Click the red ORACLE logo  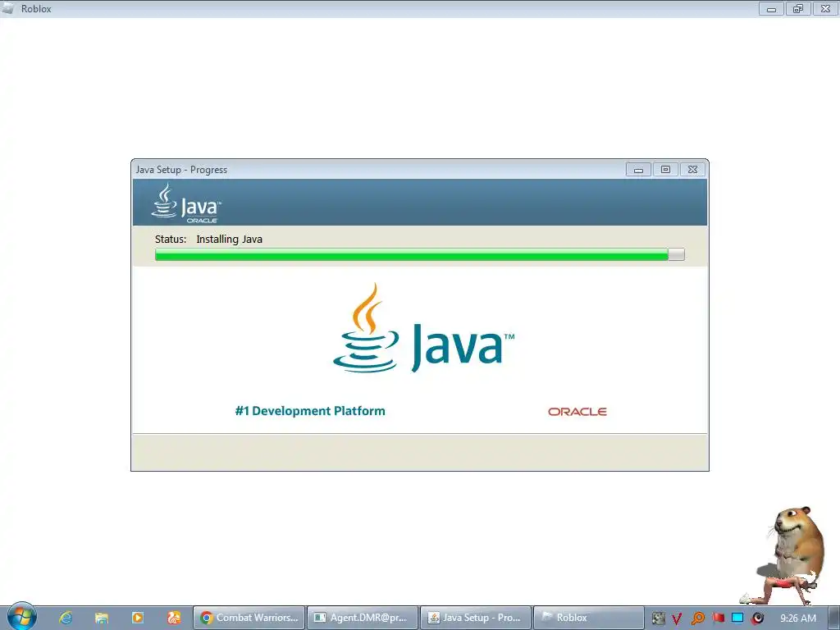[577, 412]
